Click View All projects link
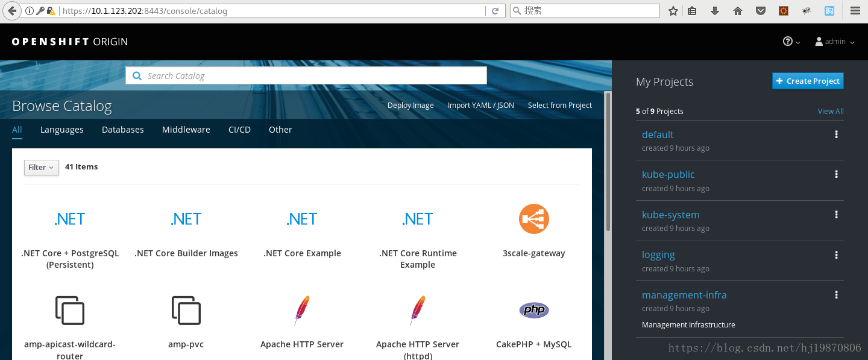This screenshot has height=360, width=868. point(831,112)
